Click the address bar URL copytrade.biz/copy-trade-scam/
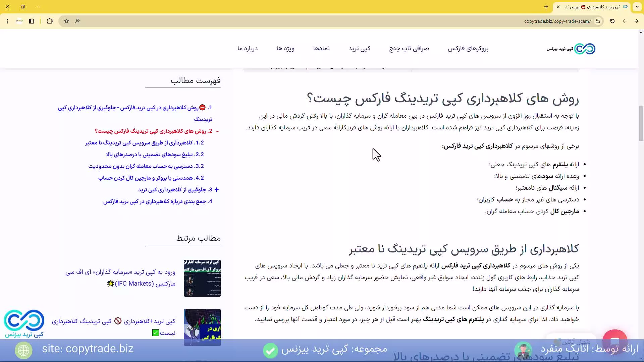 click(x=557, y=21)
